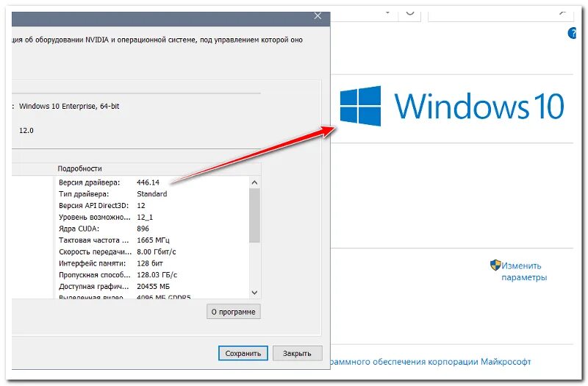Click the details list scrollbar thumb
Viewport: 588px width, 386px height.
254,215
